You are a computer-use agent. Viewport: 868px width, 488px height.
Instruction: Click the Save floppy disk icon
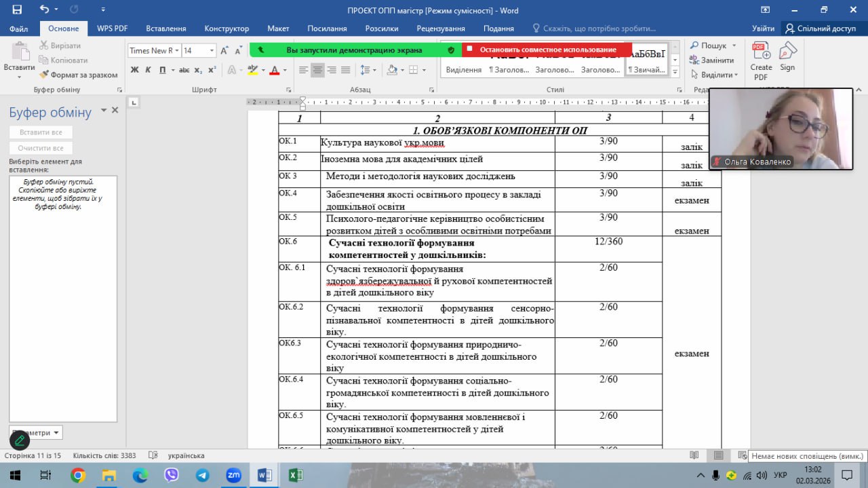(x=17, y=10)
